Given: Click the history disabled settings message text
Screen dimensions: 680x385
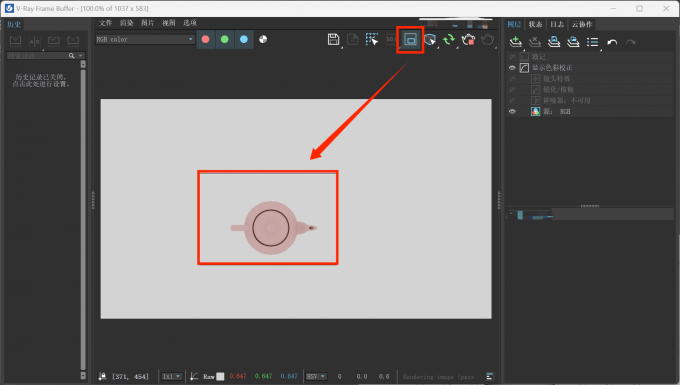Looking at the screenshot, I should [41, 80].
